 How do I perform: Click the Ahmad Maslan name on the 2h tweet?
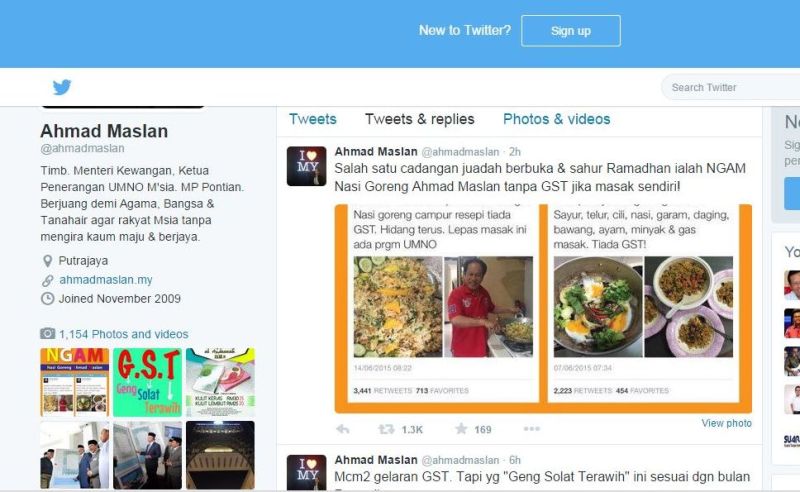click(376, 152)
